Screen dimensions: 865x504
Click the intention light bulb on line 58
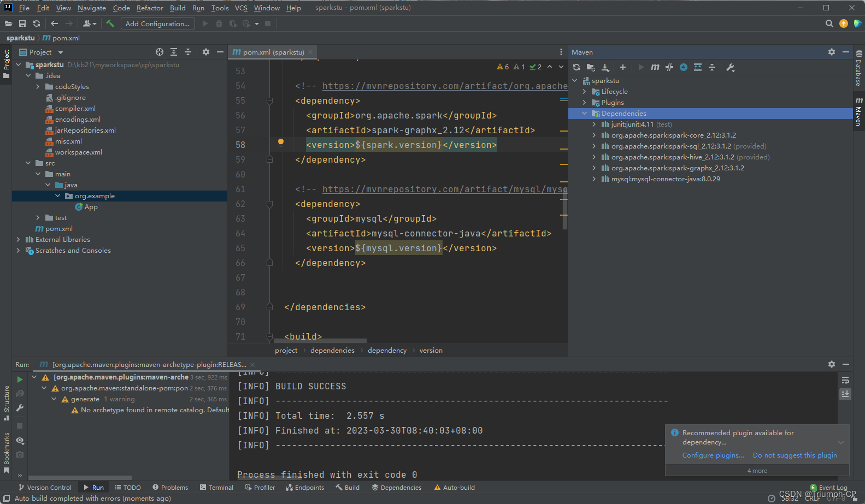click(281, 143)
